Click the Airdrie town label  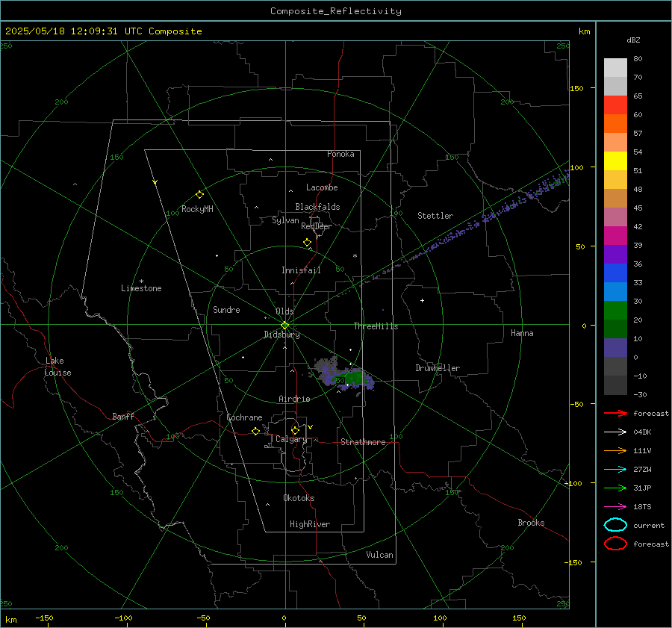(294, 399)
